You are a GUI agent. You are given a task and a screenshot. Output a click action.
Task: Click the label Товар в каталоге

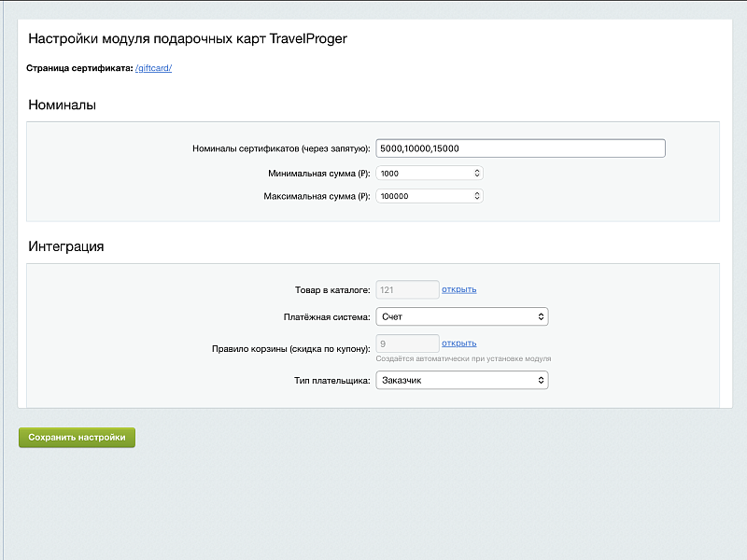(332, 290)
